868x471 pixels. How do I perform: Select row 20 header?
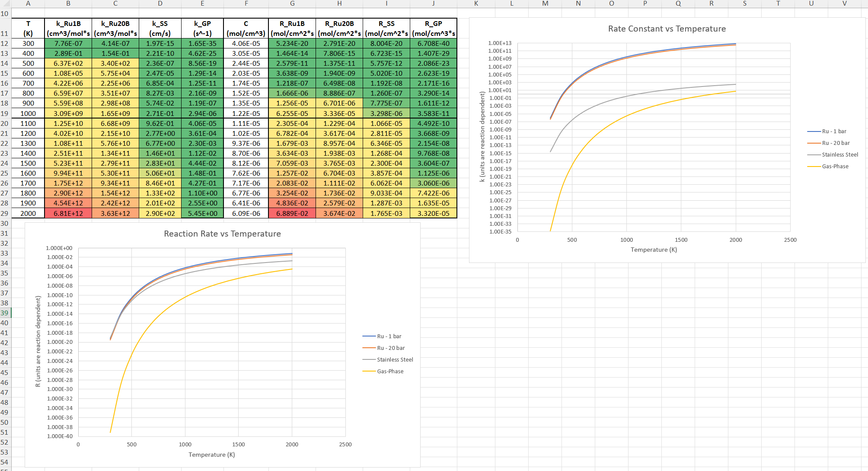click(x=5, y=123)
